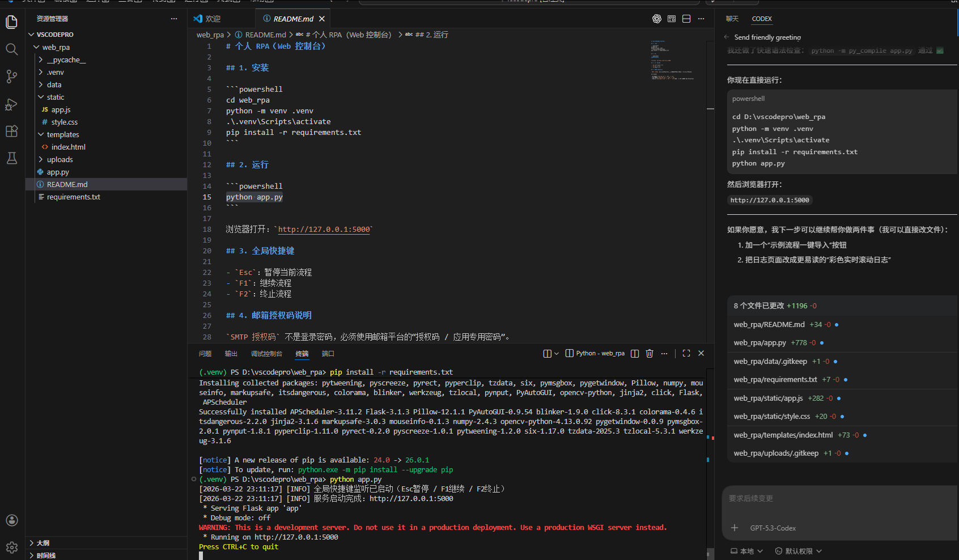The image size is (959, 560).
Task: Split the editor right
Action: point(686,19)
